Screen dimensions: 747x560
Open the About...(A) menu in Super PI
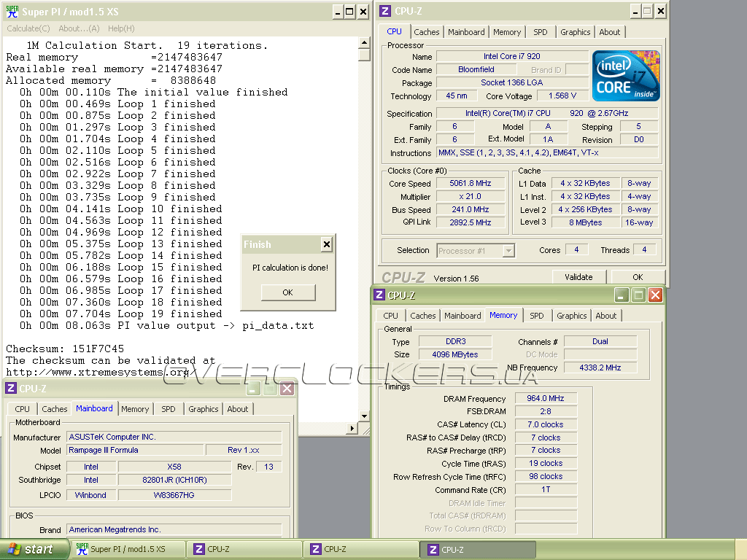pos(79,28)
